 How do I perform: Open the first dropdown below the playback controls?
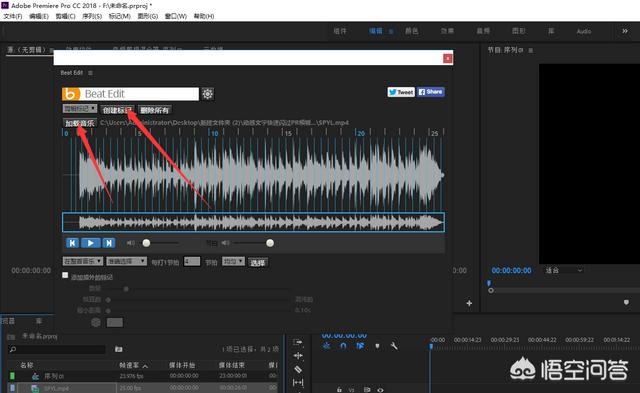click(x=83, y=261)
